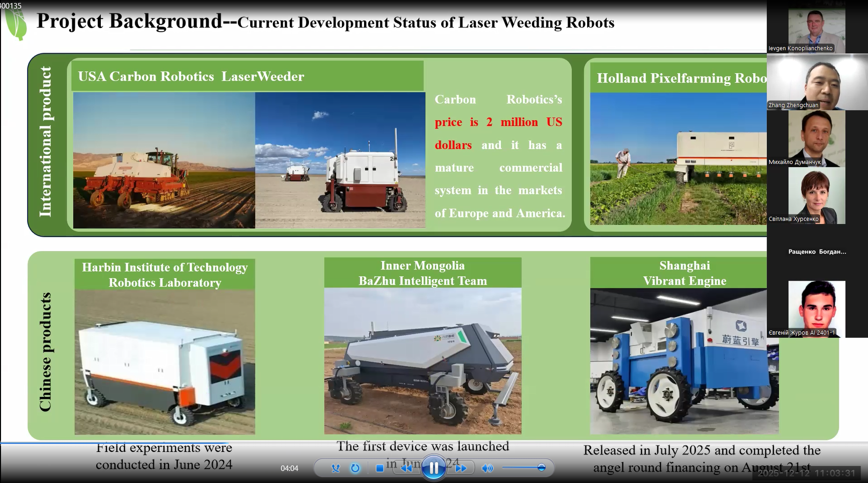Select Zhang Zhengchuan's video tile

(x=817, y=83)
